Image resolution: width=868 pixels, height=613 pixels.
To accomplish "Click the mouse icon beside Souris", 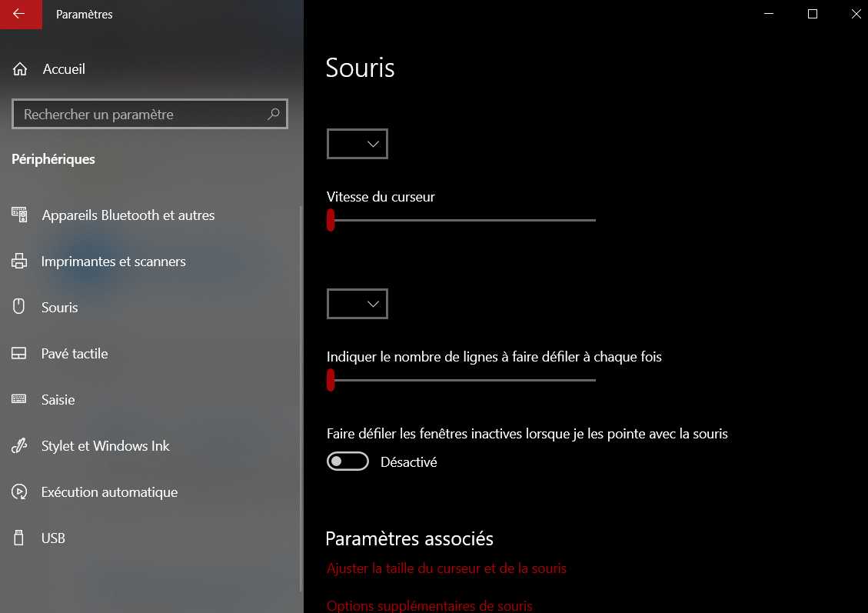I will (x=18, y=307).
